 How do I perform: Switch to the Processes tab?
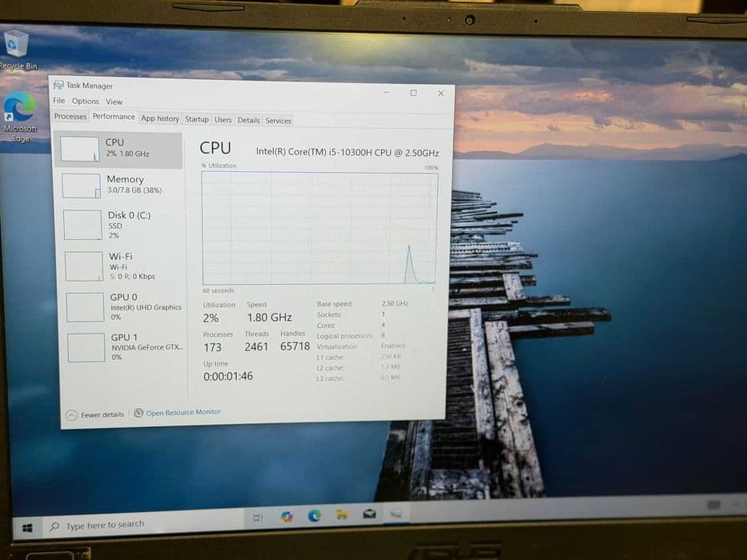point(70,116)
